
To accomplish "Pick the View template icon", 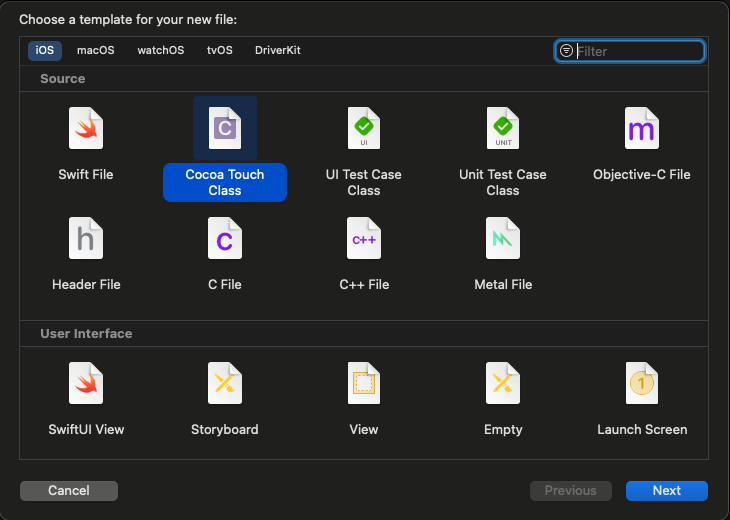I will pos(364,383).
